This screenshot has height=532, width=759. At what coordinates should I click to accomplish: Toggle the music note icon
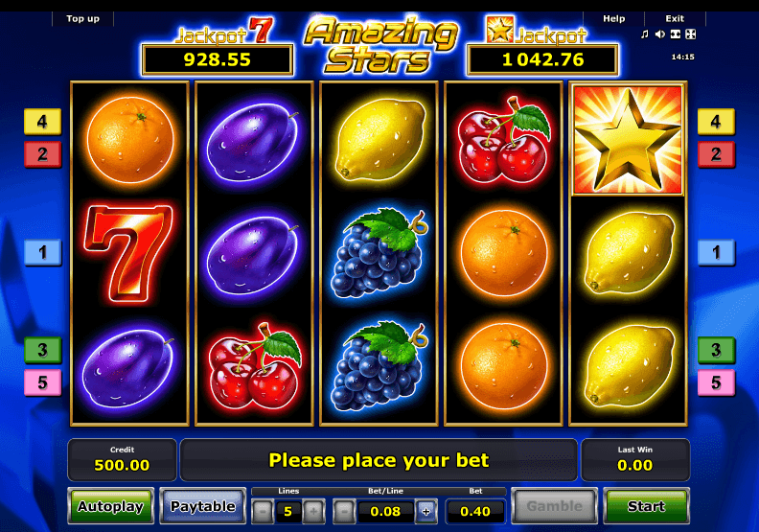click(644, 35)
